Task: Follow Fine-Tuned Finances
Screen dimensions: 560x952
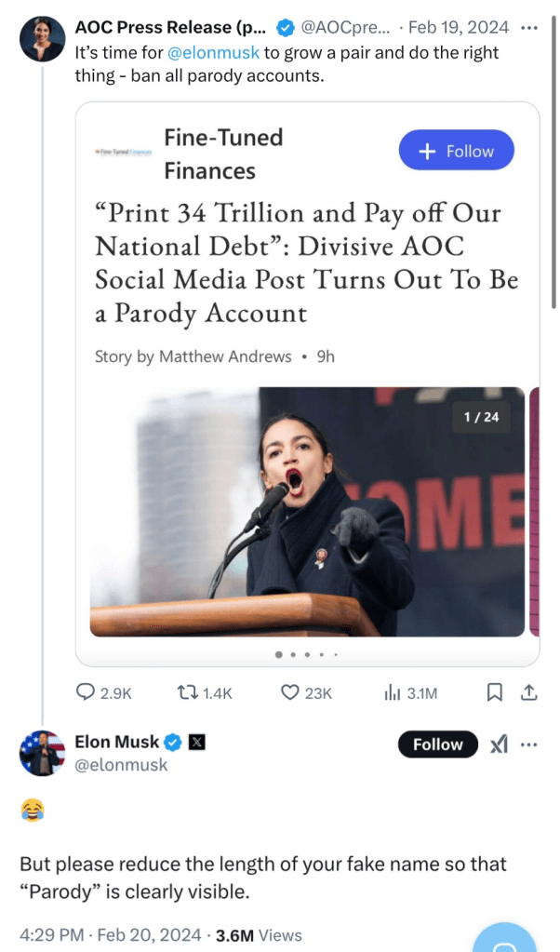Action: click(x=456, y=151)
